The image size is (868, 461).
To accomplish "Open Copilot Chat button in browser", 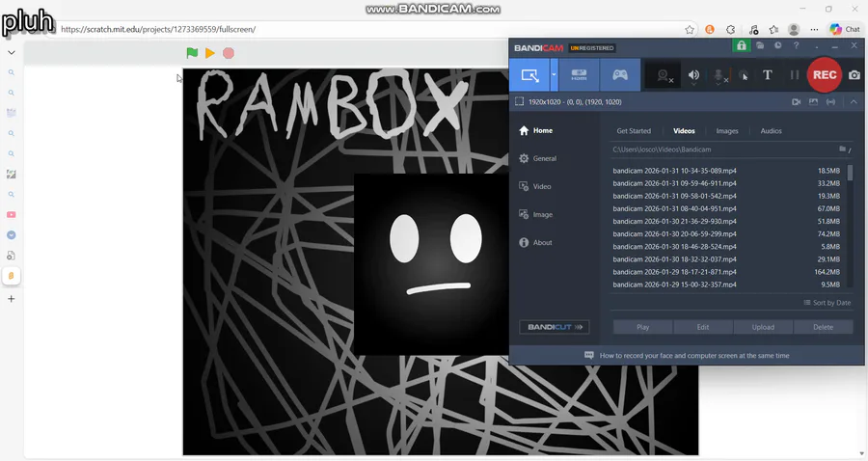I will tap(845, 29).
